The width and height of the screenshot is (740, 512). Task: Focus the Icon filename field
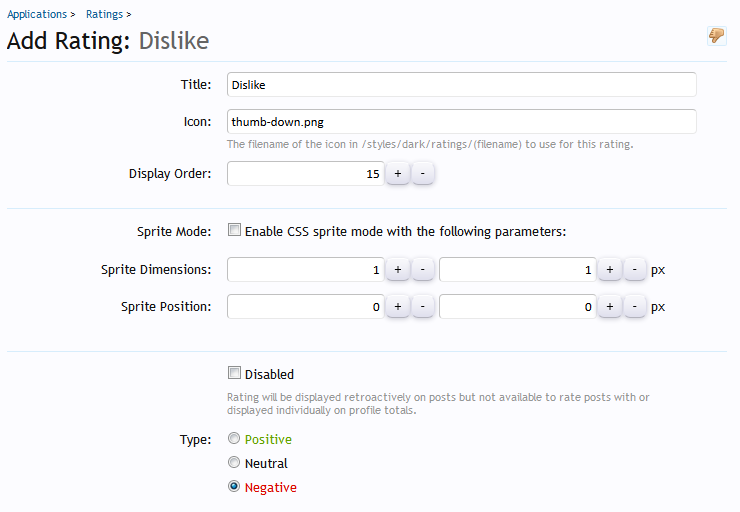(x=461, y=122)
